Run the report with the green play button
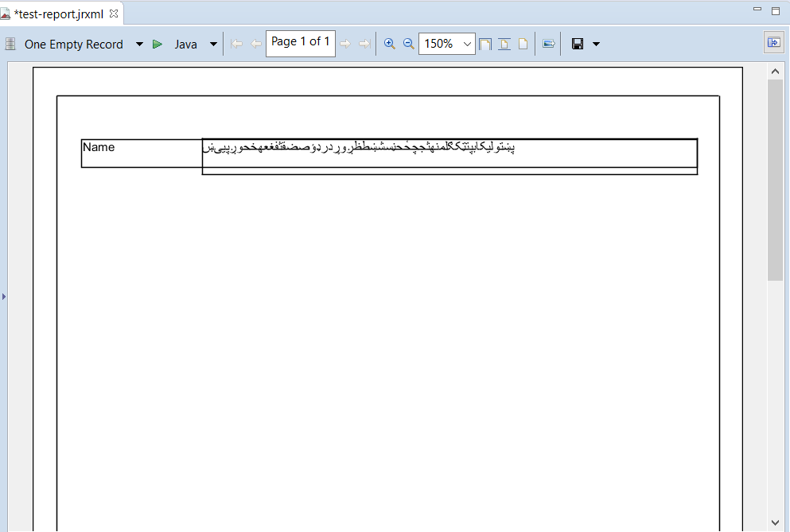The width and height of the screenshot is (790, 532). pyautogui.click(x=157, y=44)
